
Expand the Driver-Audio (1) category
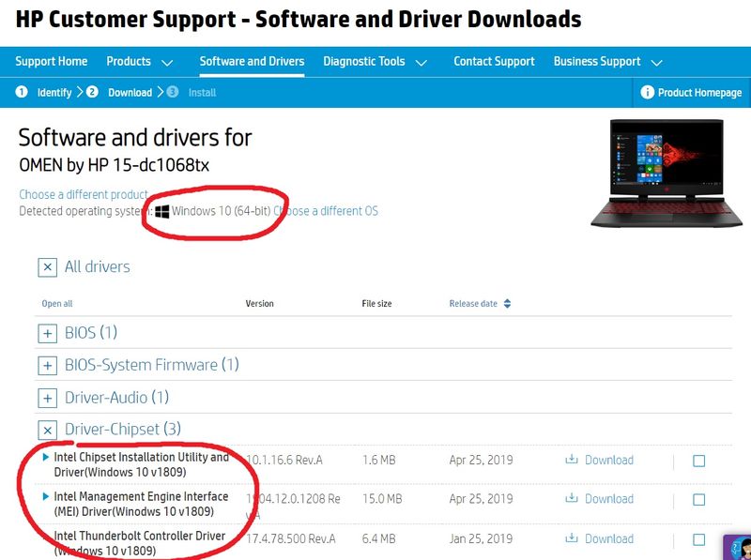(47, 398)
